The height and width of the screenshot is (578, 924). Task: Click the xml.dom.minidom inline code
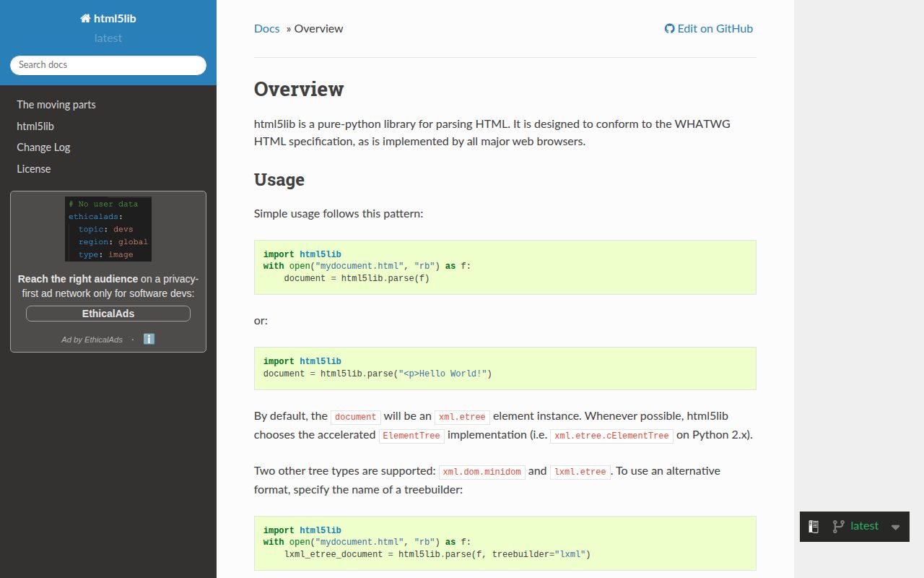coord(482,472)
